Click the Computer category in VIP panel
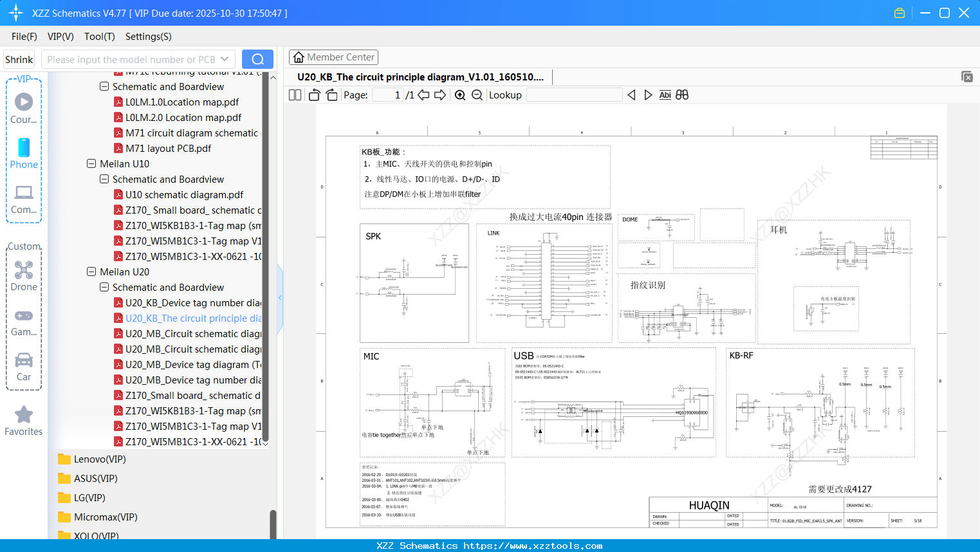980x552 pixels. [24, 192]
